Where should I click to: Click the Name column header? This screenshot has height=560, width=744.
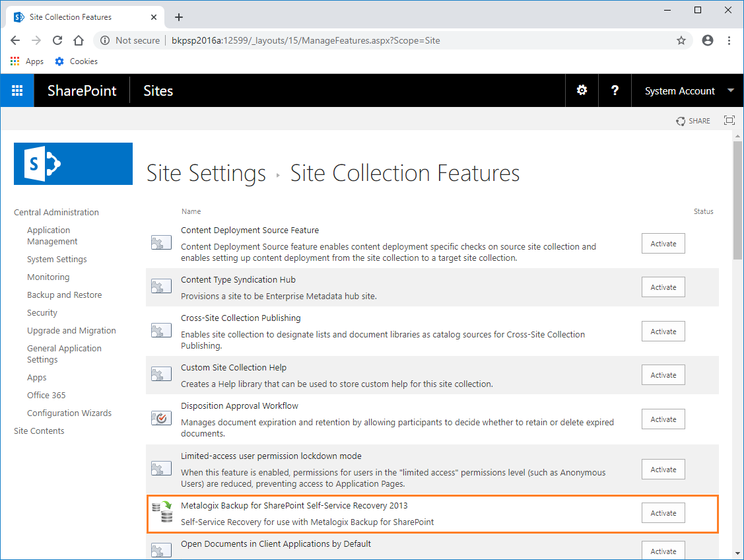point(191,211)
